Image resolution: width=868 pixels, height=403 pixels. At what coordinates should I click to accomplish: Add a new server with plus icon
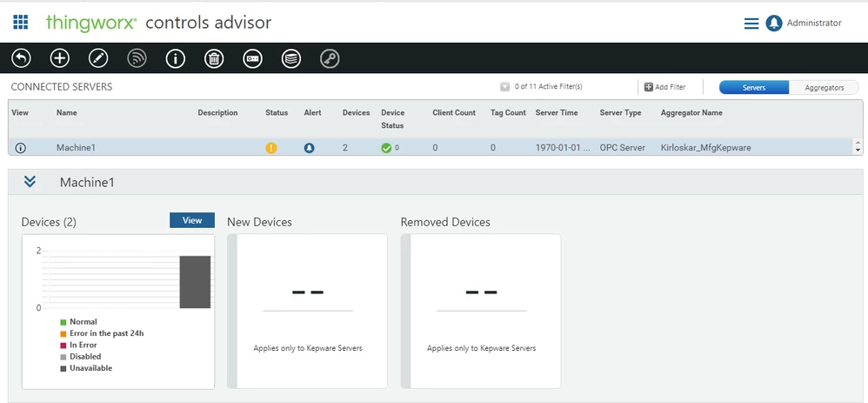60,58
